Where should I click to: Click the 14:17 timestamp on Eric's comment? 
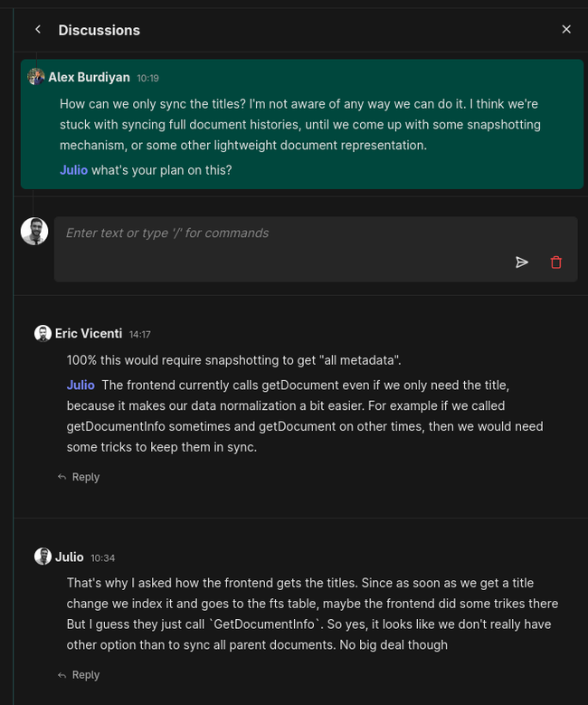point(139,335)
